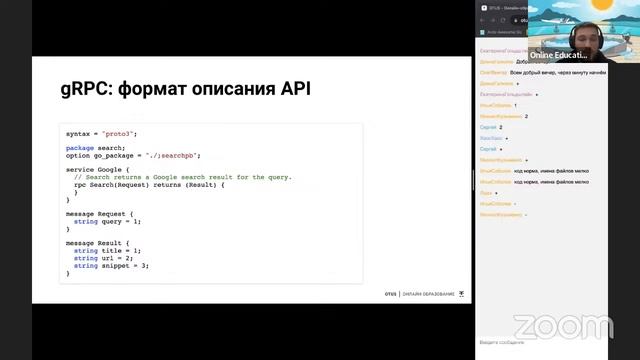Reload the page in the browser
Screen dimensions: 640x360
point(503,20)
